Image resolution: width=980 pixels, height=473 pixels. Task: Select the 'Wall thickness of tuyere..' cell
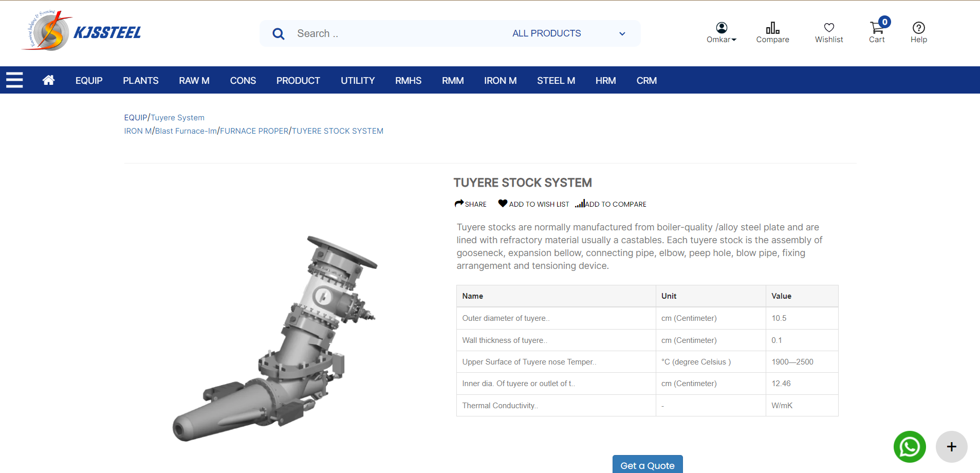click(x=556, y=340)
